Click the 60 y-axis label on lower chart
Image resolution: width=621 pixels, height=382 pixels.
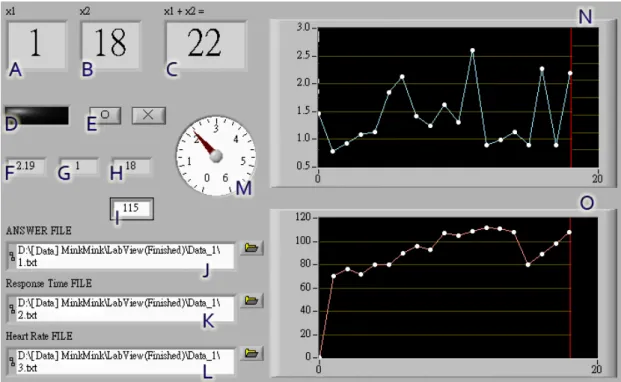click(305, 287)
